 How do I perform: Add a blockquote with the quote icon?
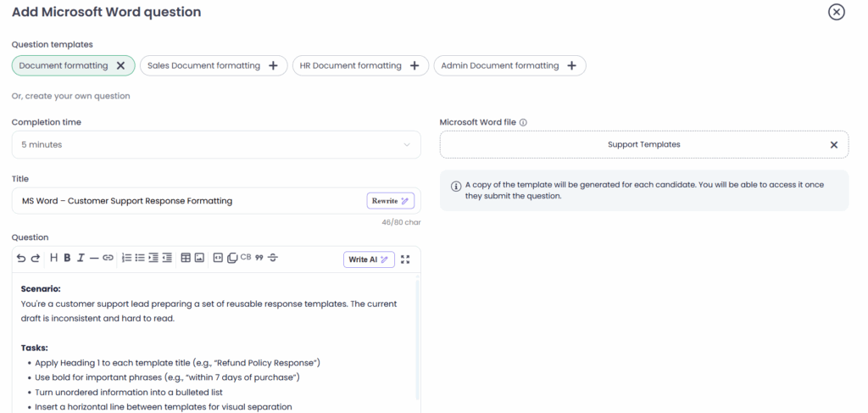[259, 258]
